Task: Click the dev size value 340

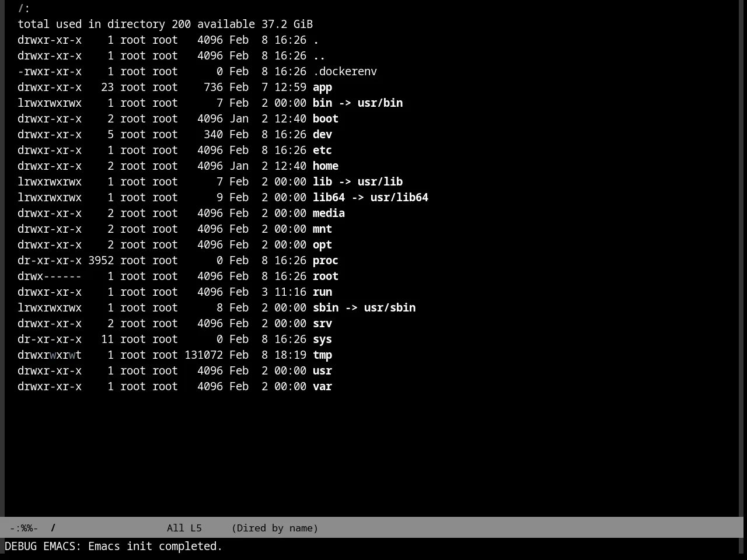Action: coord(213,135)
